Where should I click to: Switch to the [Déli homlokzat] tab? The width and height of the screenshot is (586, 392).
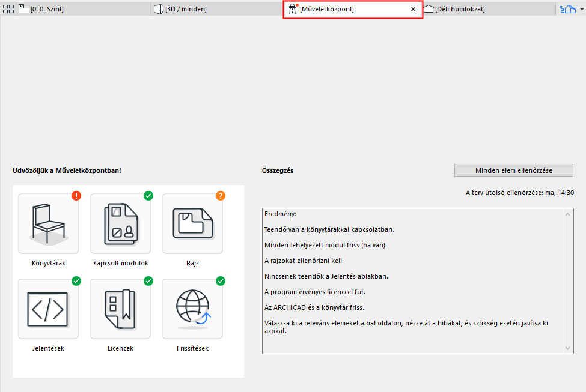point(489,9)
